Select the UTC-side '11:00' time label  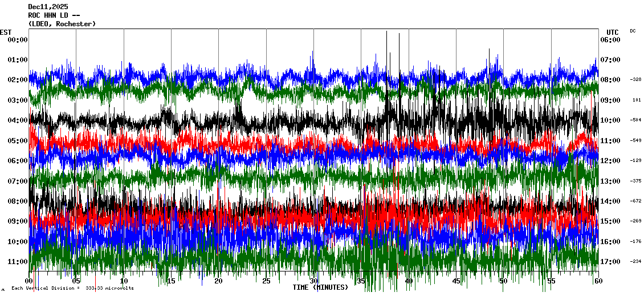point(610,141)
